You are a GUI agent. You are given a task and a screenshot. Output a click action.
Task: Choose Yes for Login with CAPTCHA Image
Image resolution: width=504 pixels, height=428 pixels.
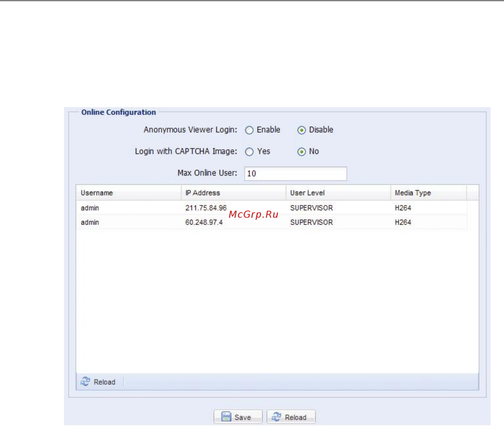[249, 152]
